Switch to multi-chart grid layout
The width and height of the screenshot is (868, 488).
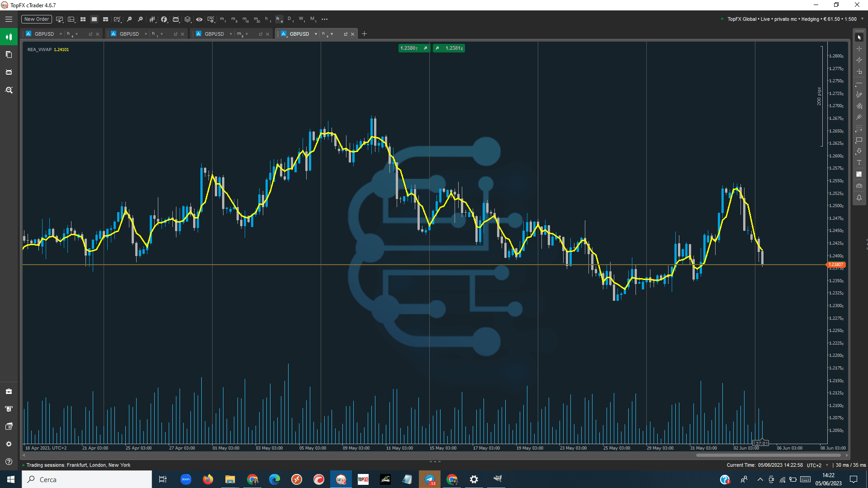pyautogui.click(x=83, y=19)
